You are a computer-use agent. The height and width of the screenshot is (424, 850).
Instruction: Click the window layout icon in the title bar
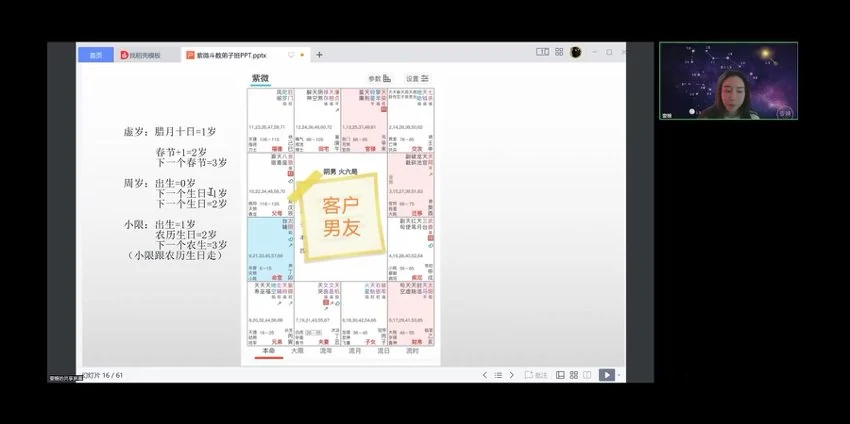tap(543, 52)
